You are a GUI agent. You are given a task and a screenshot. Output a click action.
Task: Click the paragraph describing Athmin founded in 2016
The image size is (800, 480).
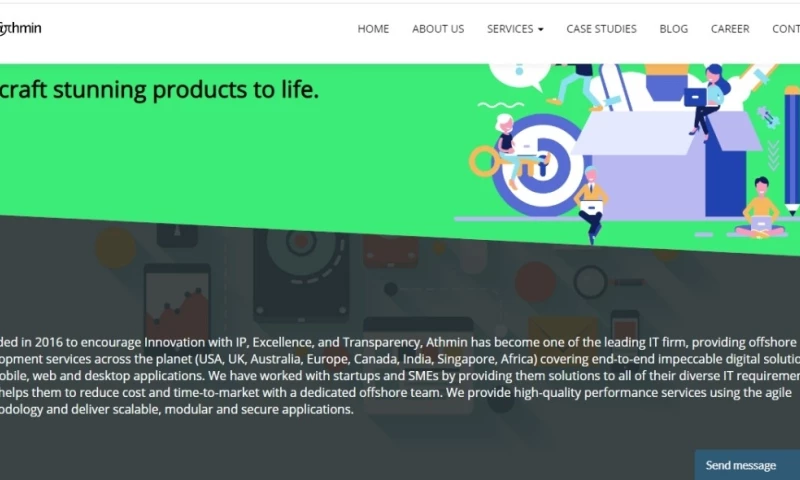[x=400, y=375]
